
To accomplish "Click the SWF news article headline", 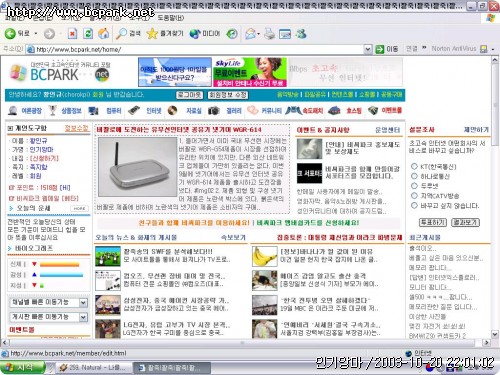I will click(168, 251).
